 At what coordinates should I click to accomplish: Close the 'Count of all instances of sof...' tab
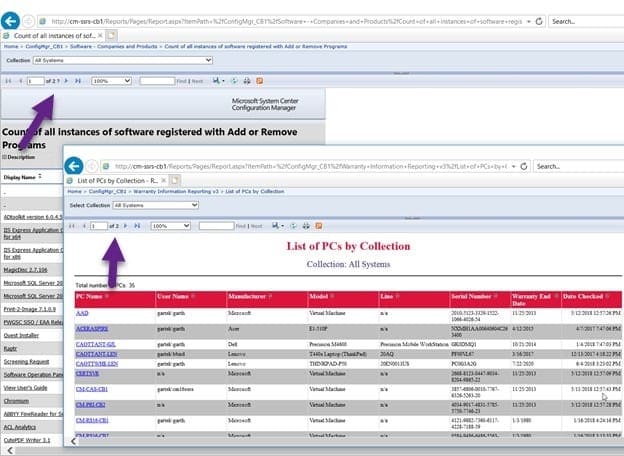pyautogui.click(x=100, y=35)
